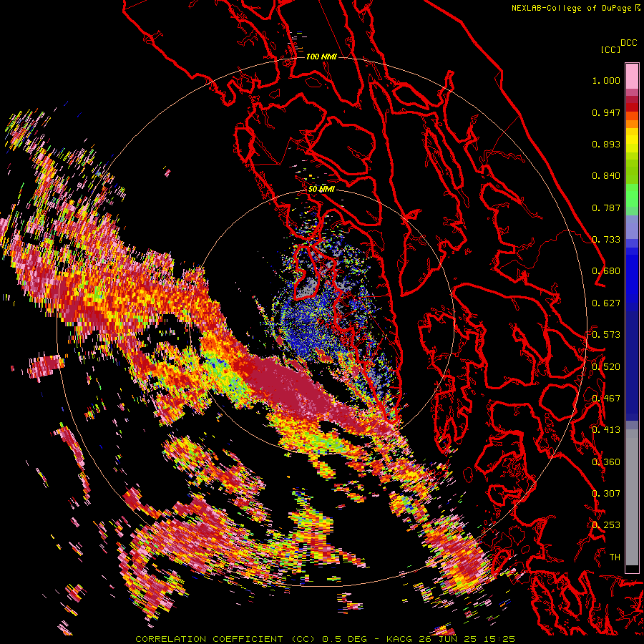
Task: Select the 0.253 scale value
Action: 606,525
